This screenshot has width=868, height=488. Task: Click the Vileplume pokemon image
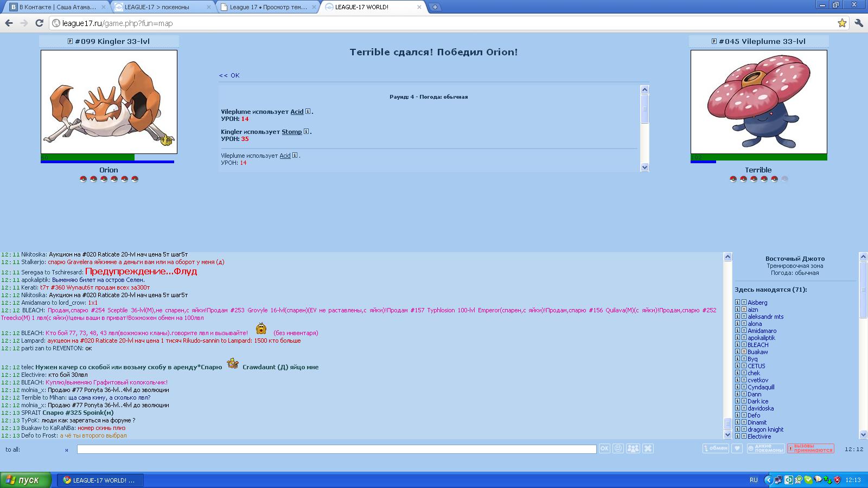pos(758,102)
